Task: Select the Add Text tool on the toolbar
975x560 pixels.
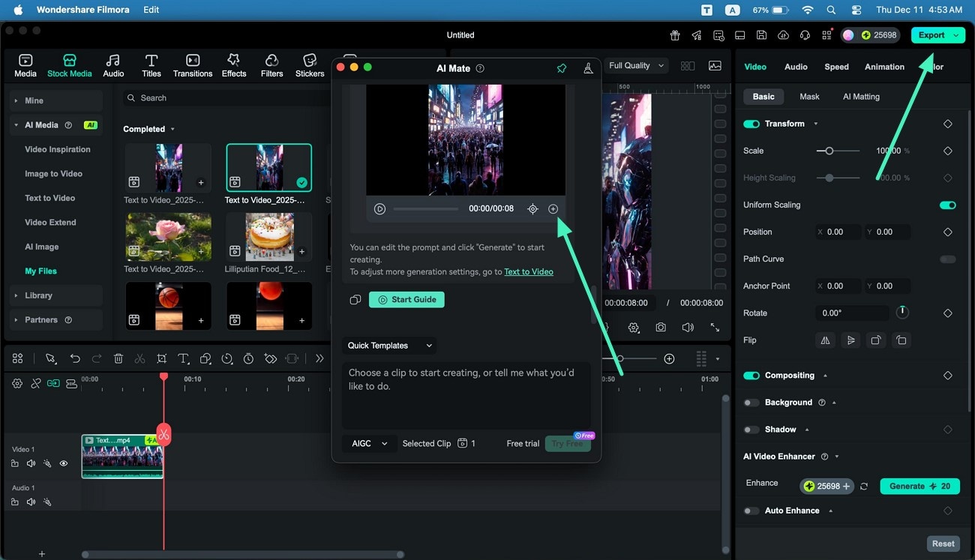Action: tap(183, 358)
